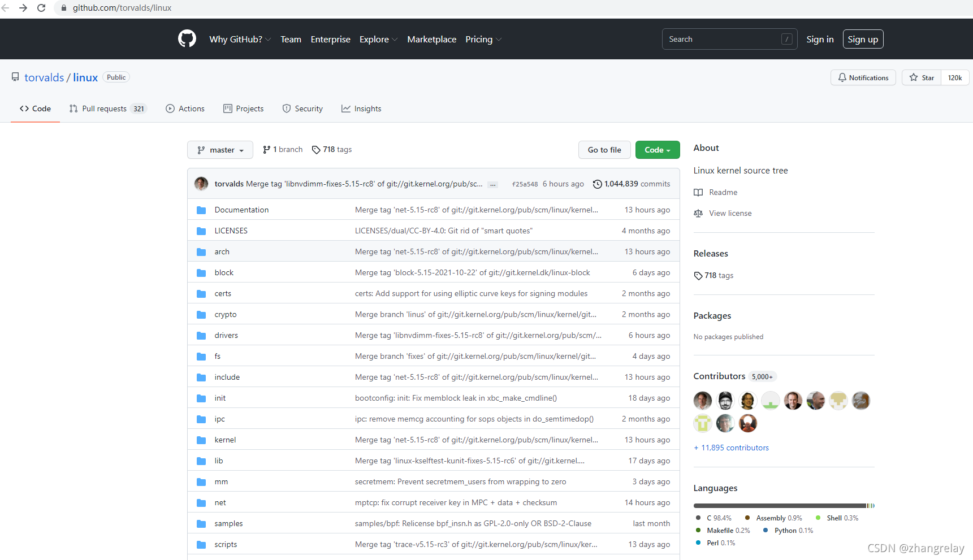The width and height of the screenshot is (973, 560).
Task: Expand the Explore menu
Action: click(x=378, y=39)
